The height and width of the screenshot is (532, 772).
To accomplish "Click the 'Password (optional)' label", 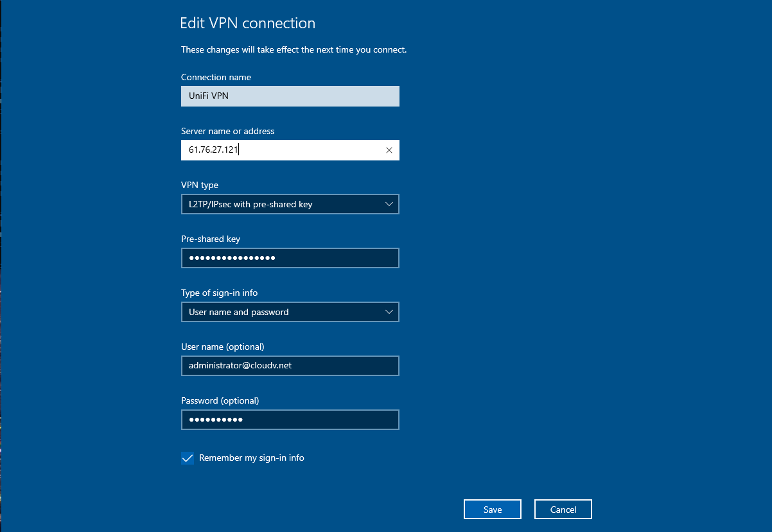I will click(220, 400).
